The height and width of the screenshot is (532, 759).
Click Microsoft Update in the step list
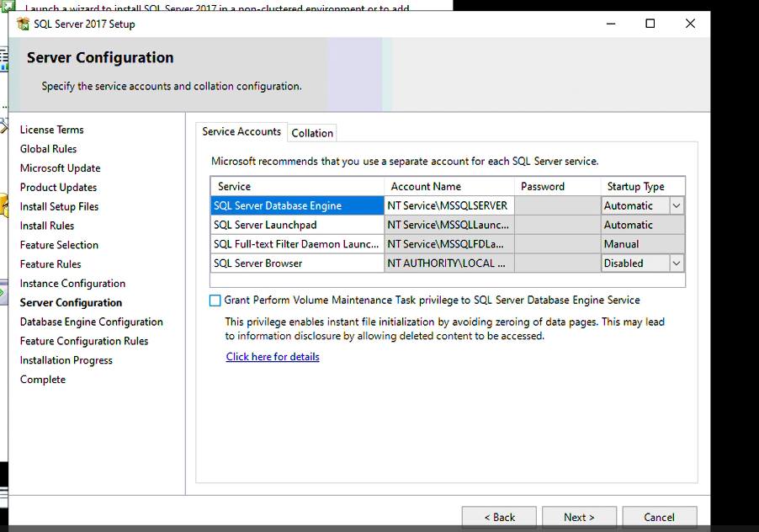[x=60, y=168]
